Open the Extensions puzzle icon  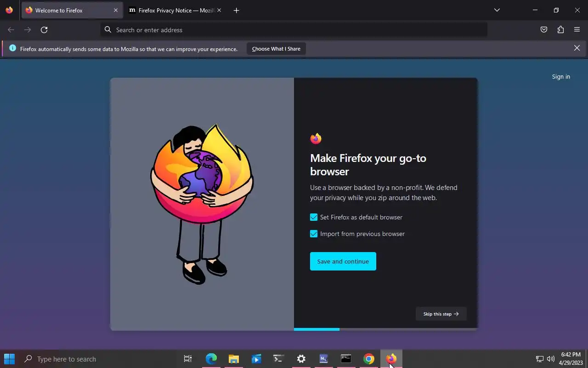point(560,30)
